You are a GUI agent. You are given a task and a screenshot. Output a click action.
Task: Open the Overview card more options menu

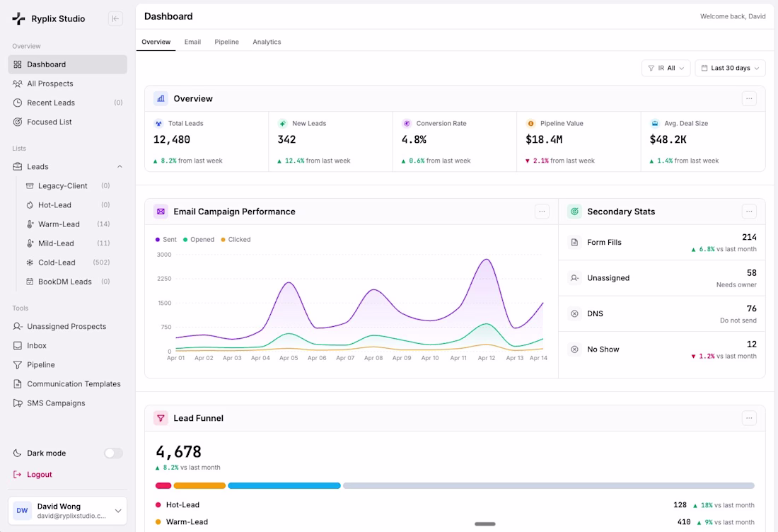749,99
